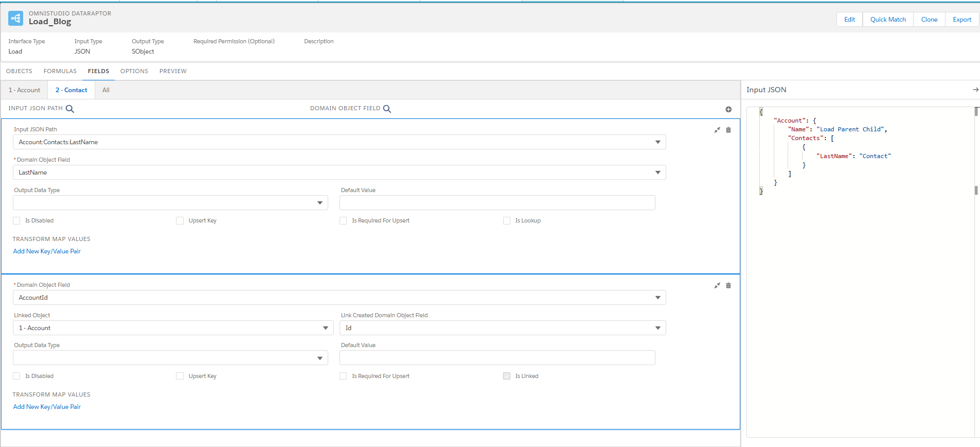Image resolution: width=980 pixels, height=447 pixels.
Task: Click Add New Key/Value Pair under LastName
Action: point(47,251)
